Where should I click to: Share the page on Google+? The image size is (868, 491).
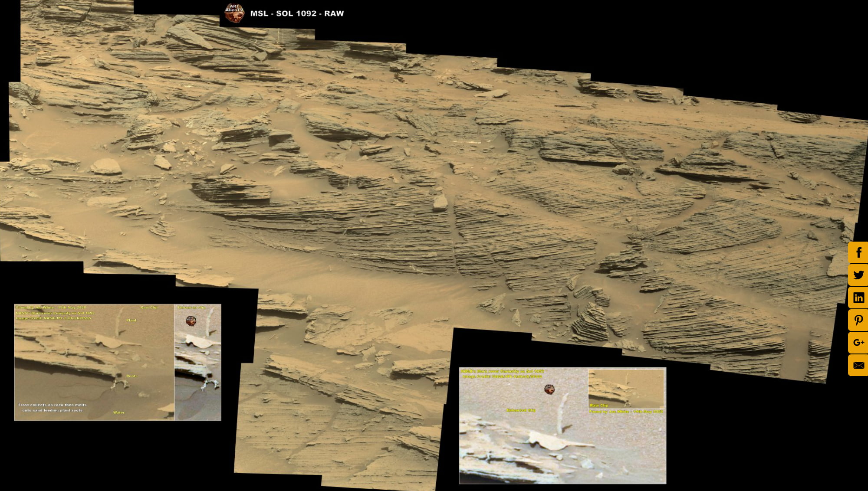858,343
